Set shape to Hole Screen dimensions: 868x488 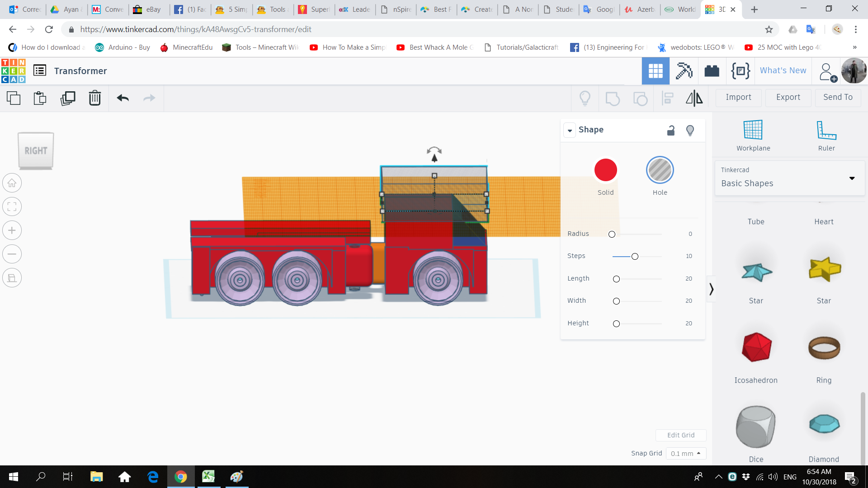tap(660, 170)
